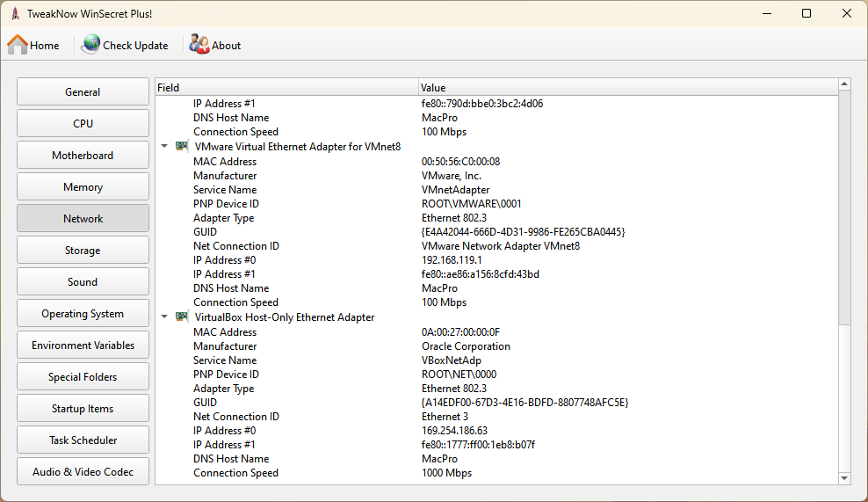Click the Home label in the toolbar
868x502 pixels.
(x=44, y=46)
